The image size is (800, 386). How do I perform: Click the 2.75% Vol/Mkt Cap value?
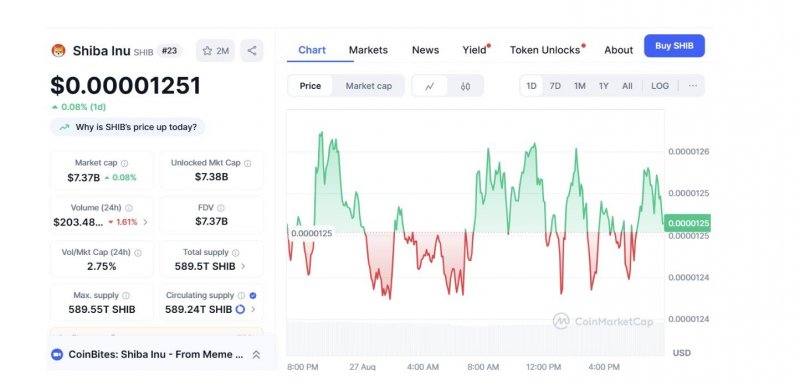click(x=102, y=266)
